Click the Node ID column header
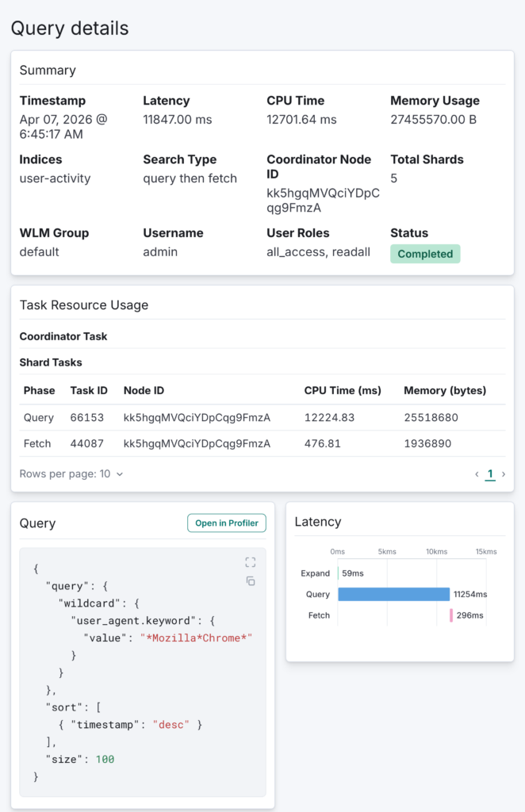 [144, 390]
